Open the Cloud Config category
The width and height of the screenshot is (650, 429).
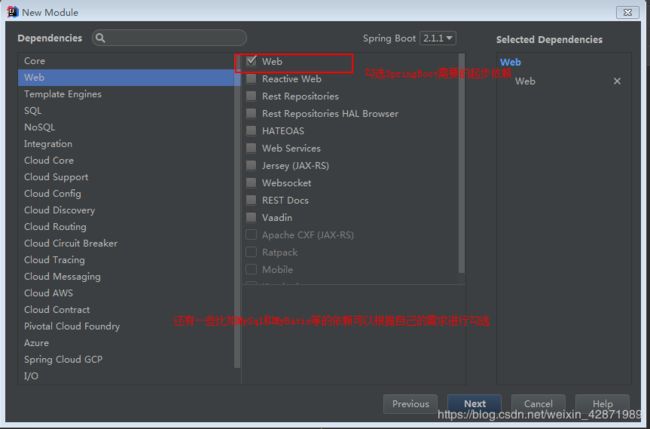click(126, 194)
